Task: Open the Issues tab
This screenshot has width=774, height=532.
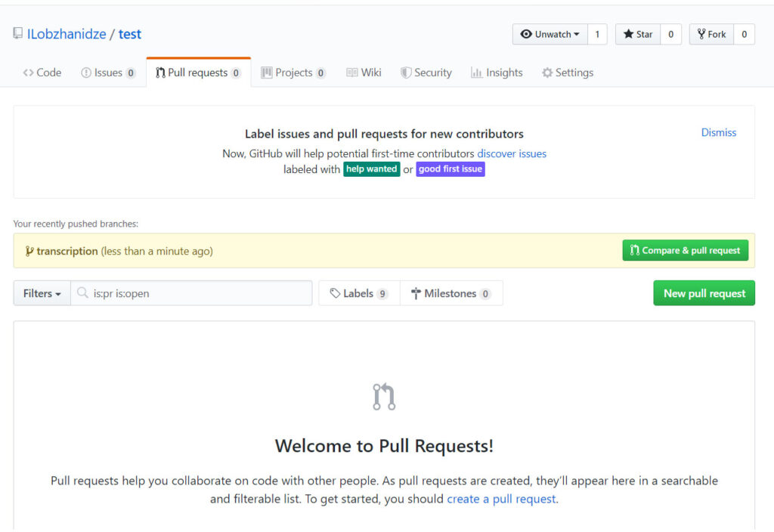Action: click(108, 73)
